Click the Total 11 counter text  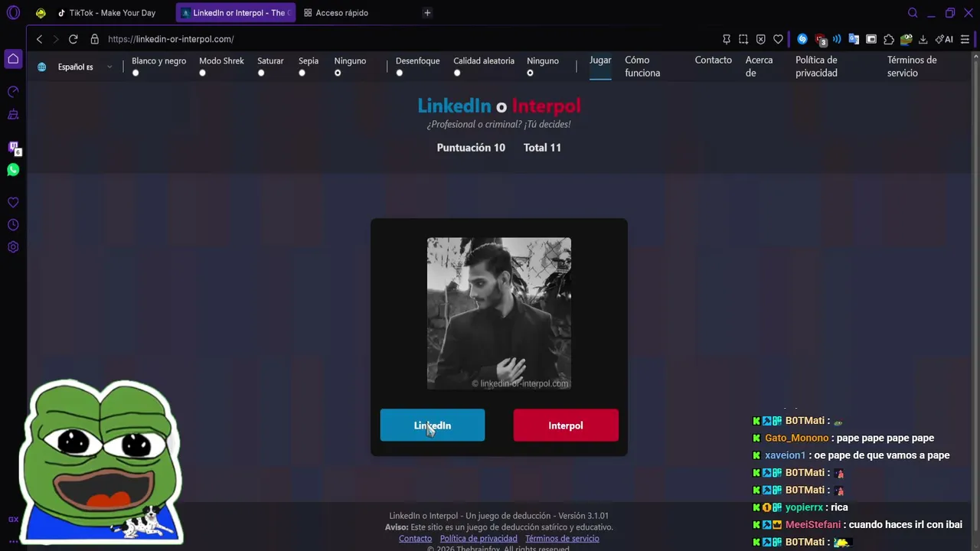coord(542,148)
